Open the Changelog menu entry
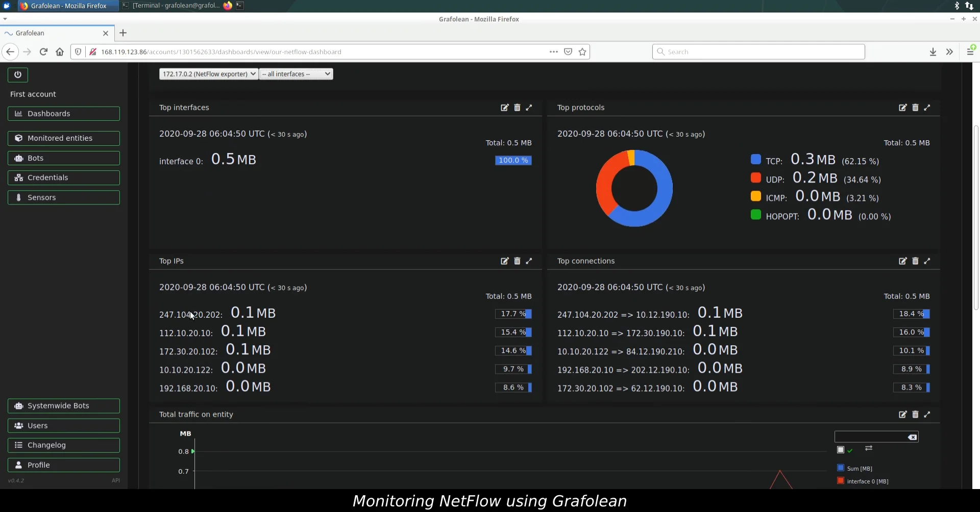Viewport: 980px width, 512px height. [x=63, y=445]
